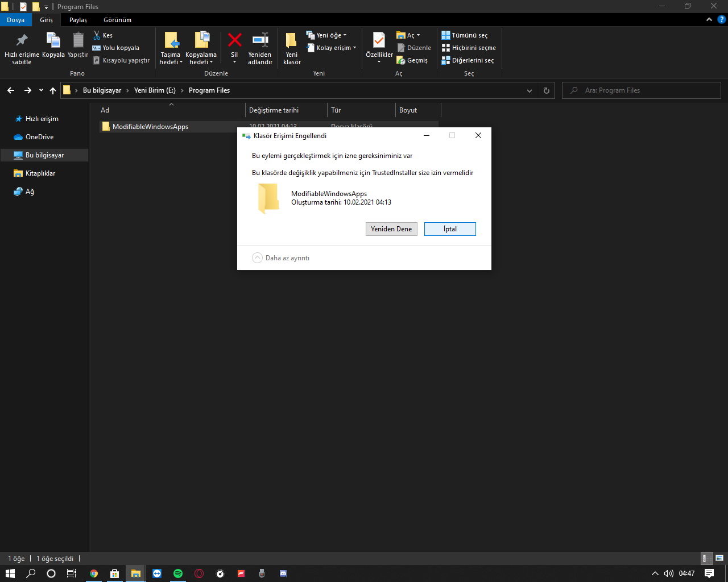Viewport: 728px width, 582px height.
Task: Collapse details with Daha az ayrıntı
Action: (281, 258)
